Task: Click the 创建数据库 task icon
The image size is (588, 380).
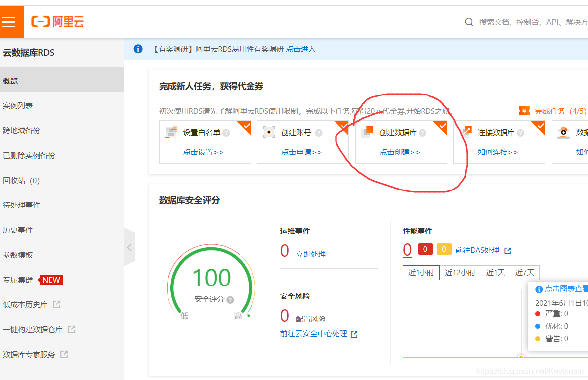Action: (x=367, y=132)
